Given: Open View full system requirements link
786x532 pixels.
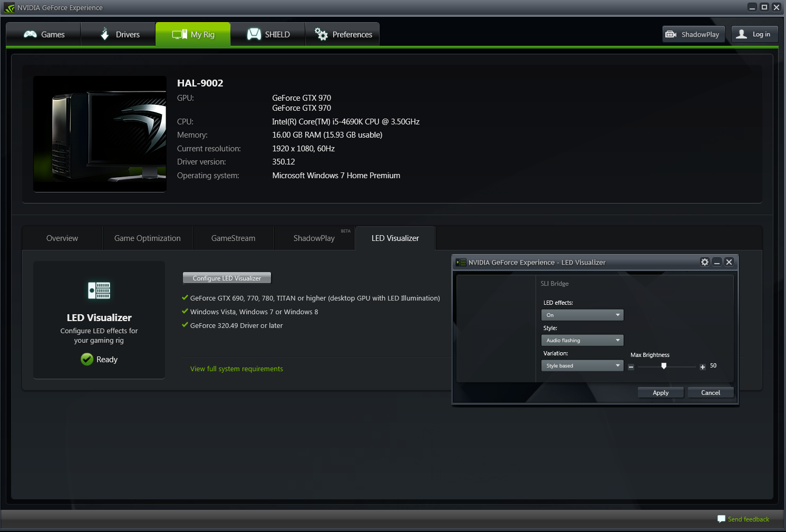Looking at the screenshot, I should click(237, 369).
